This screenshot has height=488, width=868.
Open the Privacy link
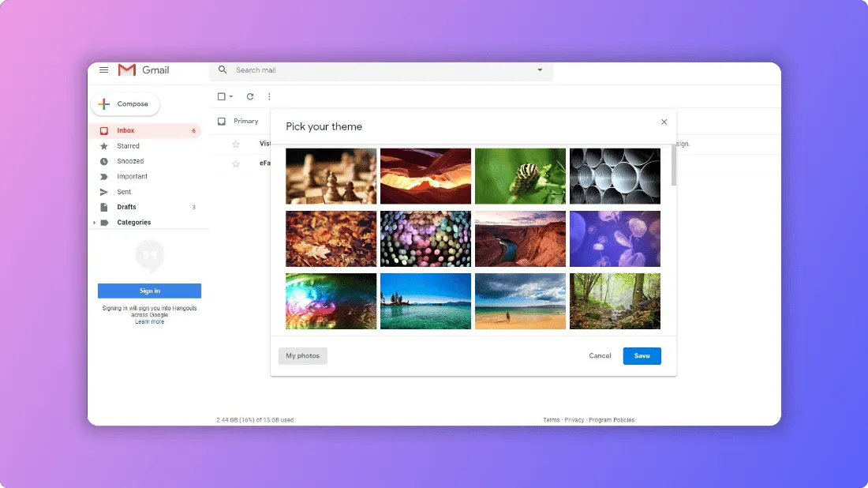[574, 420]
